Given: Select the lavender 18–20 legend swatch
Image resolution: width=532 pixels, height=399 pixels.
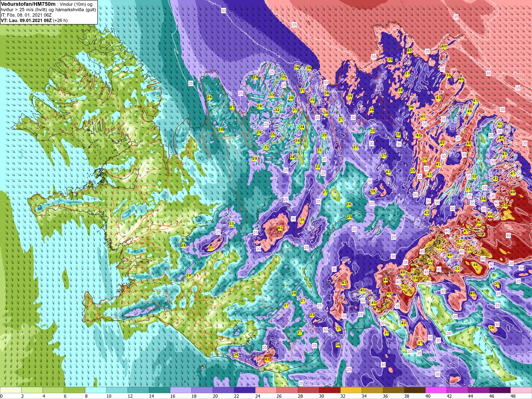Looking at the screenshot, I should point(202,390).
